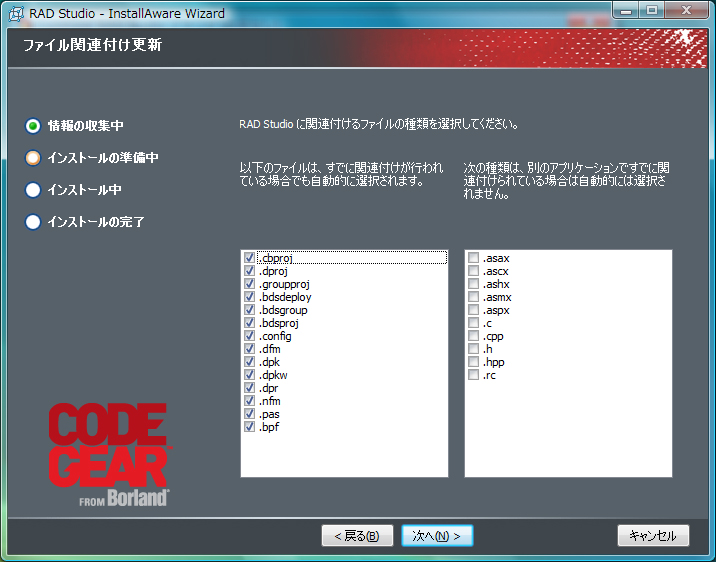The height and width of the screenshot is (562, 716).
Task: Click the インストール中 step indicator
Action: (x=33, y=190)
